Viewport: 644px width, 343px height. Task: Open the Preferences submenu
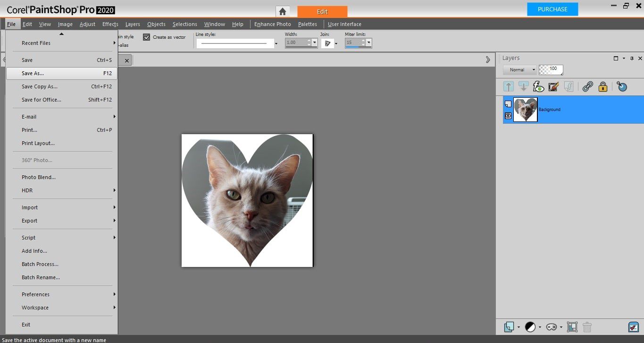point(61,294)
